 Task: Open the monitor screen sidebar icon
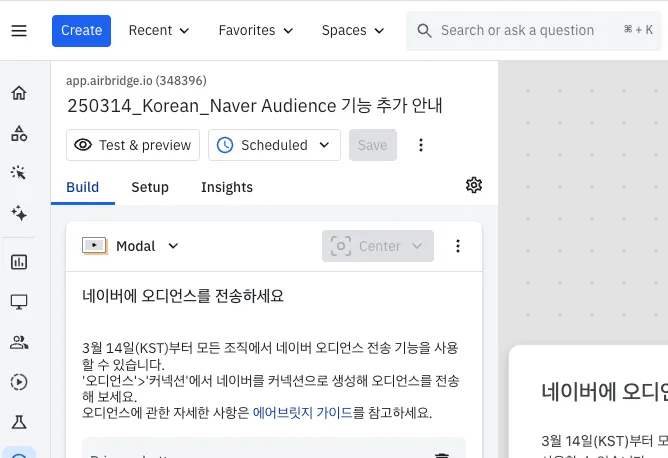click(x=19, y=302)
